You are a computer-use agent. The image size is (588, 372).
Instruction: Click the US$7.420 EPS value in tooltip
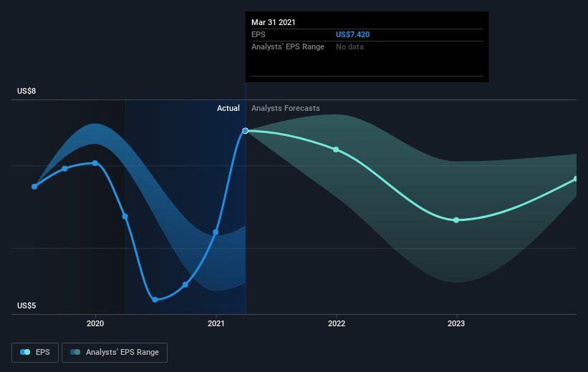[352, 34]
